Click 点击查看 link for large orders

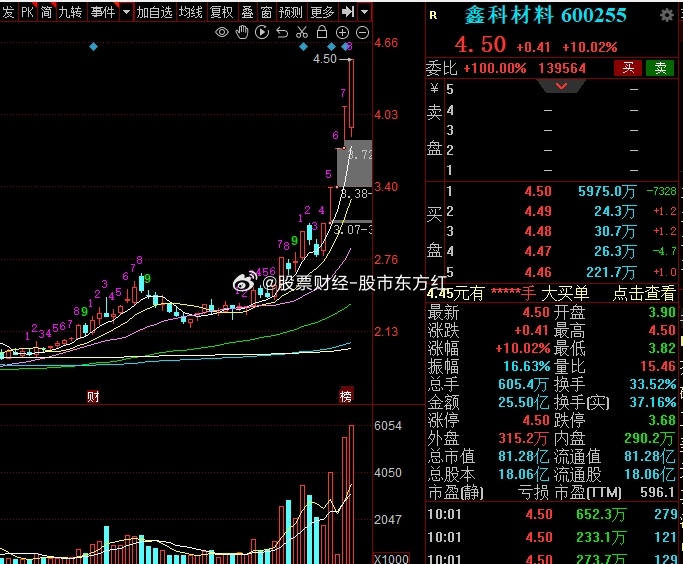click(x=644, y=293)
